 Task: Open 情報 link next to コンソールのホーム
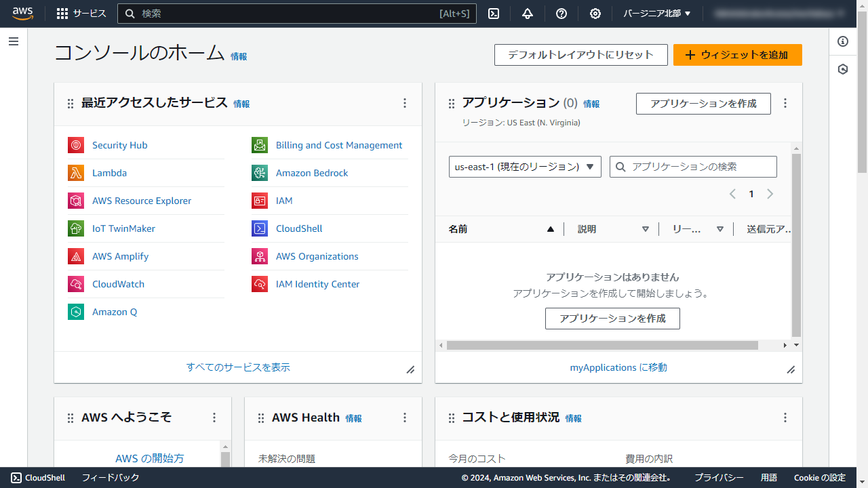coord(239,57)
